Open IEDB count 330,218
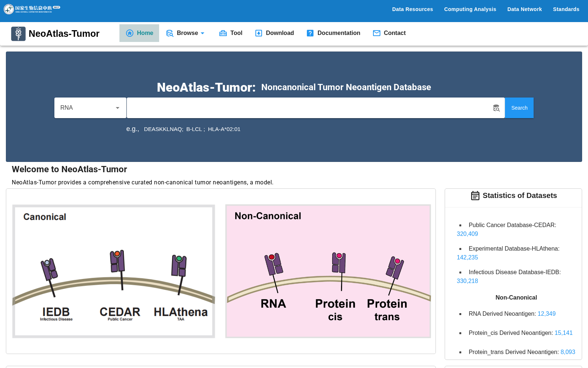Screen dimensions: 588x368 click(467, 281)
